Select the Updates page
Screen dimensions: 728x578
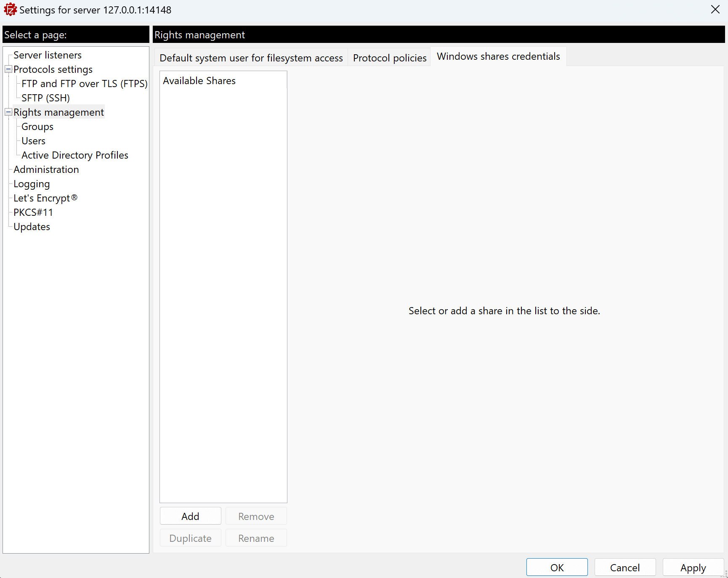pyautogui.click(x=32, y=226)
